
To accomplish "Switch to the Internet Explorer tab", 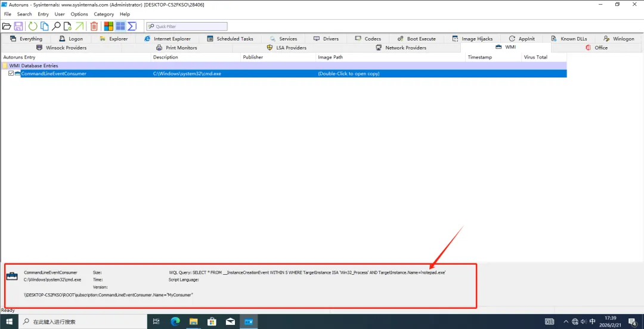I will tap(167, 39).
